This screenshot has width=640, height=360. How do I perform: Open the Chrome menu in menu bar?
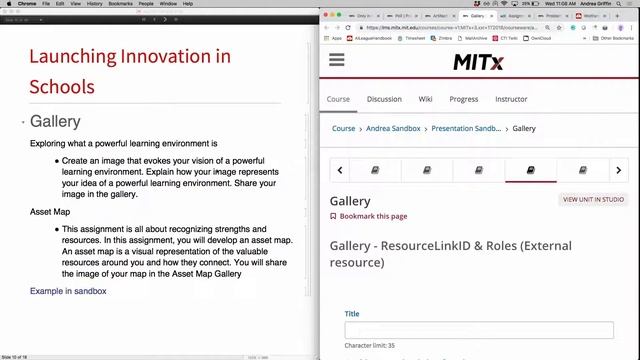(27, 4)
